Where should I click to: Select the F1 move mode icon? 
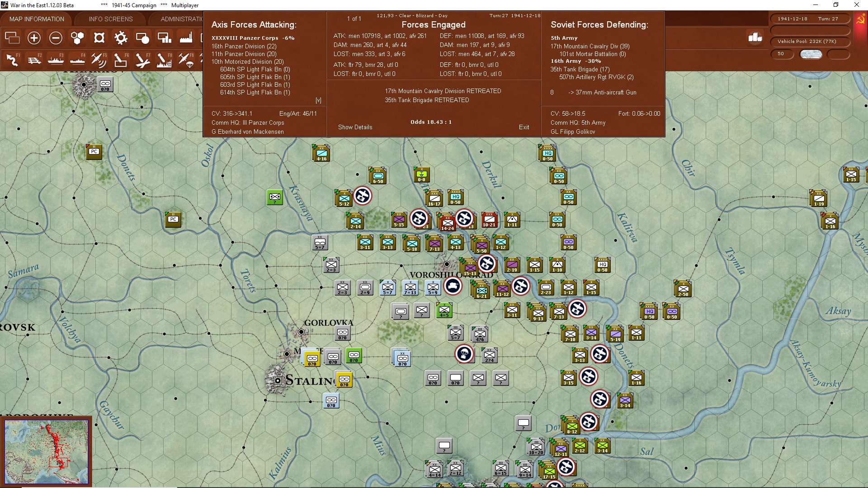coord(12,60)
